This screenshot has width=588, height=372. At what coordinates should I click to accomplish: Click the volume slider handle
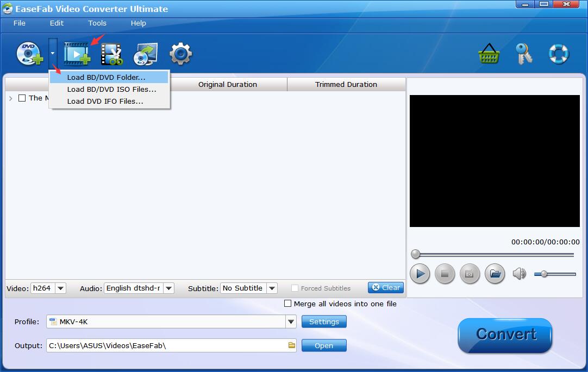tap(544, 274)
